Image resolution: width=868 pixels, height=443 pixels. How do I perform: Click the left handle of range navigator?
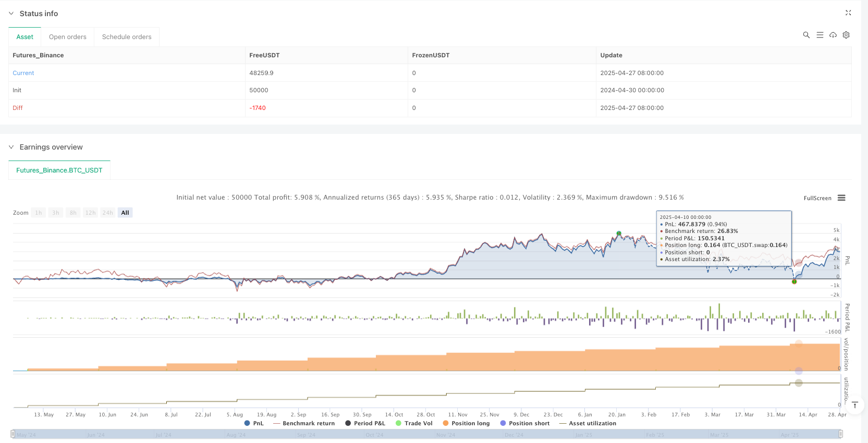coord(13,434)
